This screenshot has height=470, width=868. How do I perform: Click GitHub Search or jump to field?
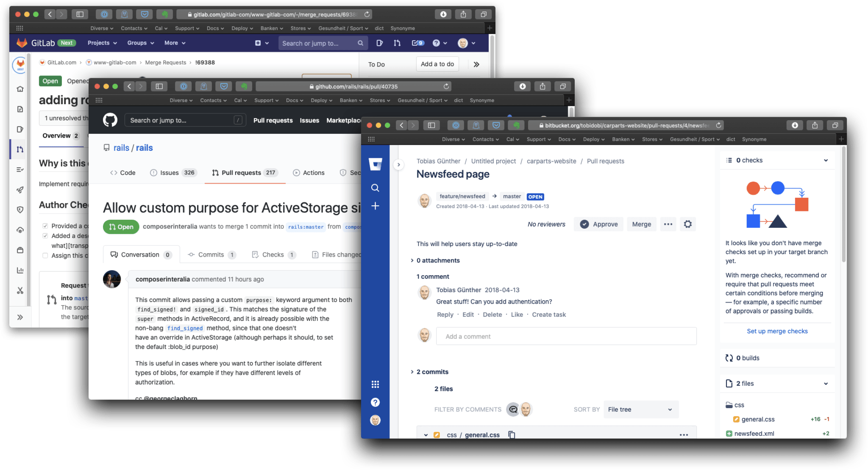185,120
